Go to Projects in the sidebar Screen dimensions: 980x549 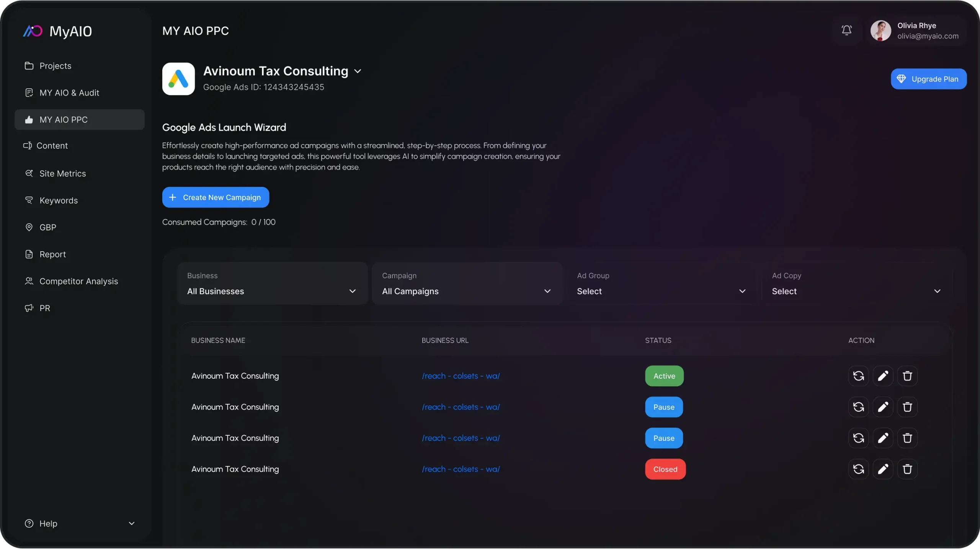[80, 66]
